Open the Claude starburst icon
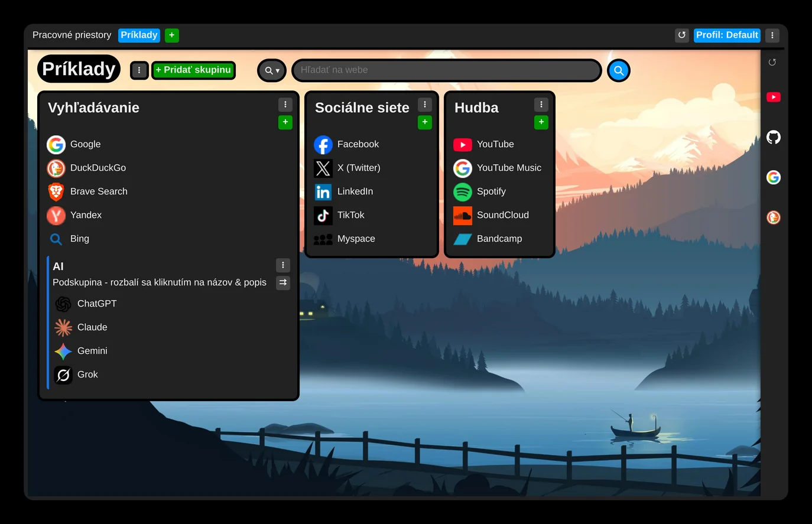Screen dimensions: 812x524 pyautogui.click(x=63, y=328)
